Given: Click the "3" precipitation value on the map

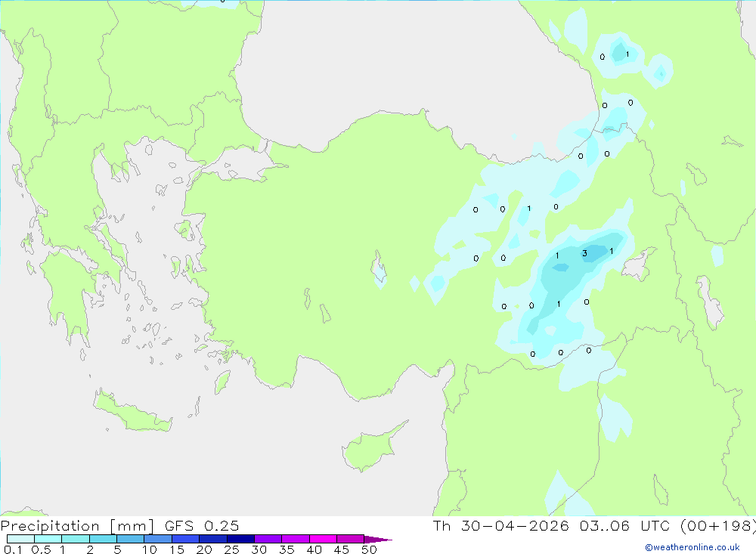Looking at the screenshot, I should pyautogui.click(x=585, y=253).
